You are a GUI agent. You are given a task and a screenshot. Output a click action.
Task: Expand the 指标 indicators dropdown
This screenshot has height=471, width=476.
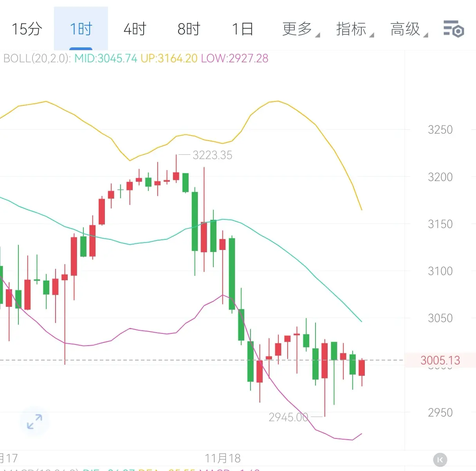tap(352, 29)
